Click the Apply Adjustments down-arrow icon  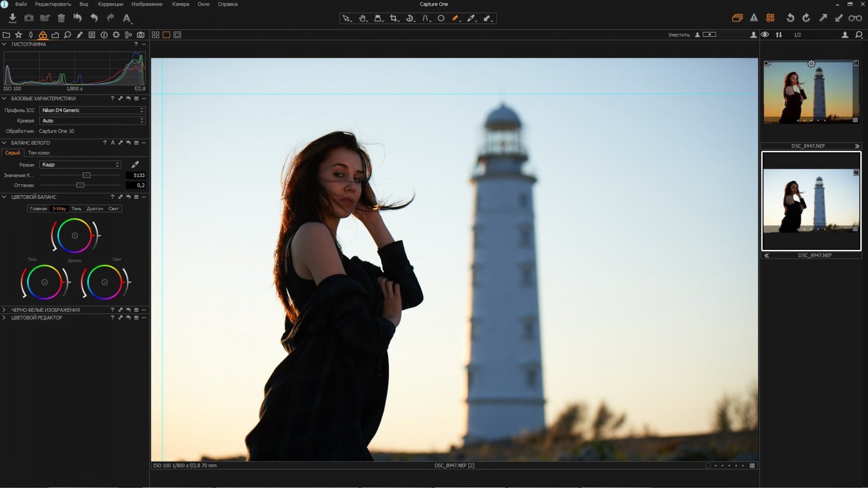click(x=839, y=18)
